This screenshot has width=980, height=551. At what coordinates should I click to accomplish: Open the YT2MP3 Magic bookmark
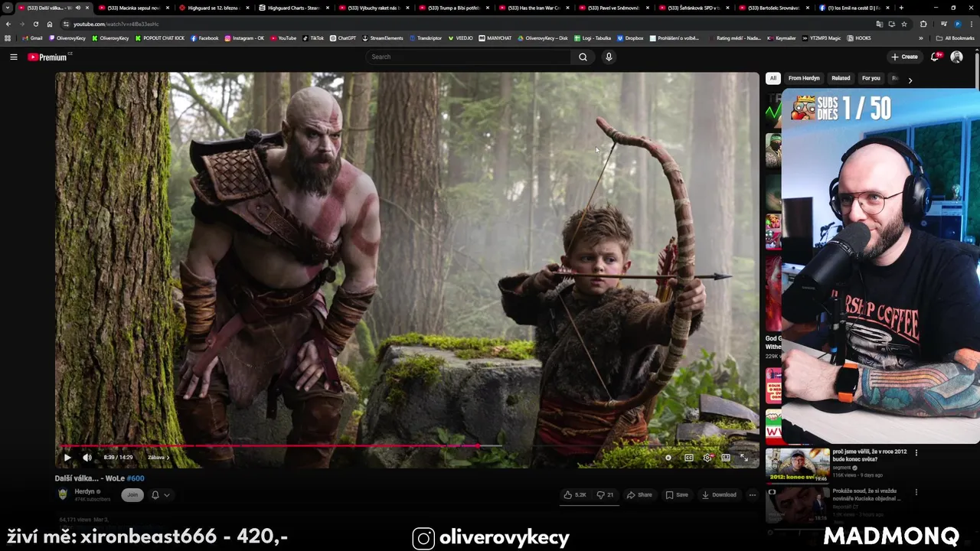pos(822,38)
